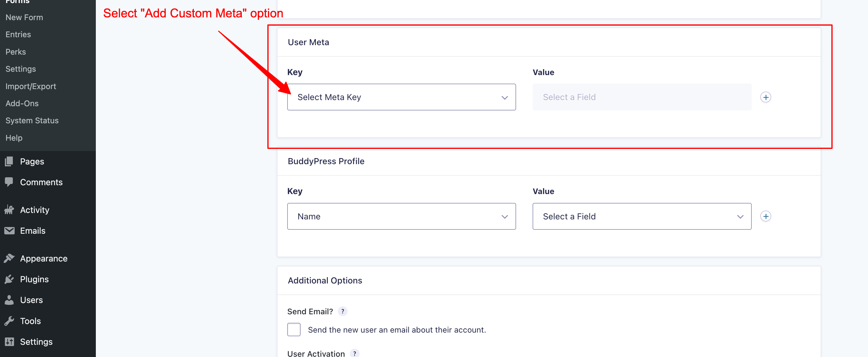Show the Send Email help tooltip
Viewport: 868px width, 357px height.
(343, 311)
